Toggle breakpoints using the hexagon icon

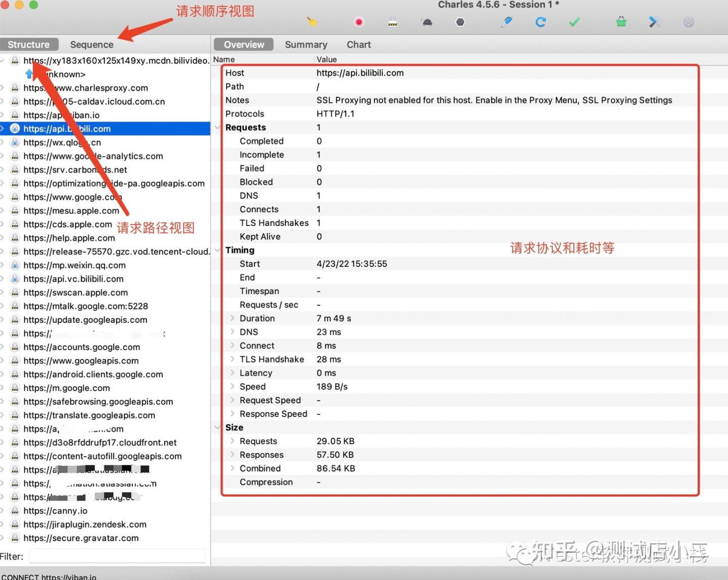[460, 22]
